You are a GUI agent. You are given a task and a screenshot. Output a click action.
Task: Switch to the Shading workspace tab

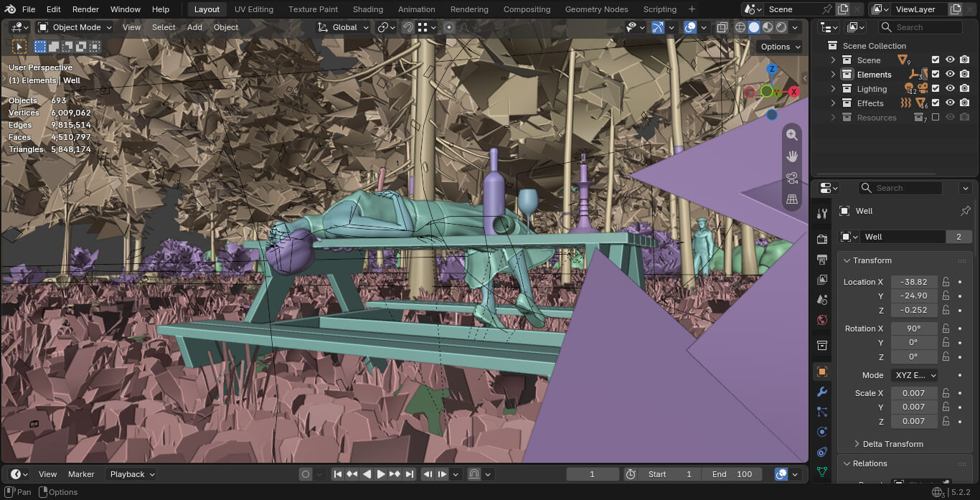tap(367, 9)
